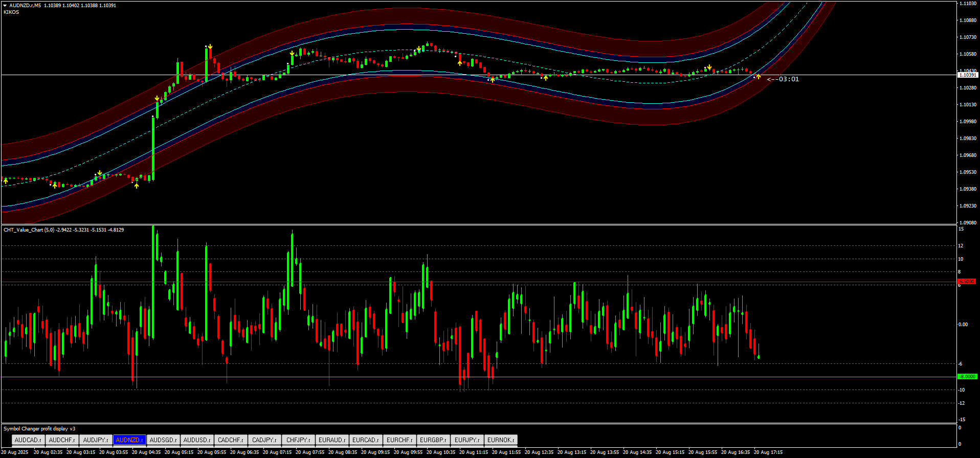Open the chart menu triangle beside AUDNZD.r,M5

pos(5,6)
